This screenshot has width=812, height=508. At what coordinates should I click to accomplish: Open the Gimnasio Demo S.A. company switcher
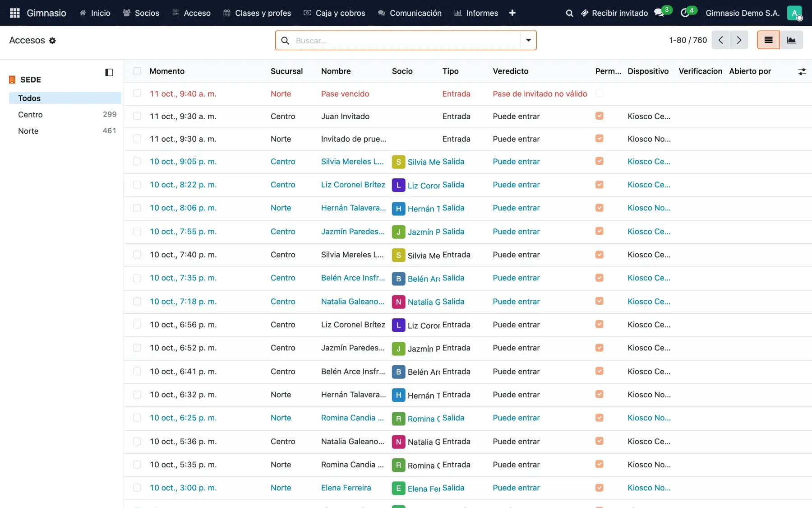click(x=743, y=13)
